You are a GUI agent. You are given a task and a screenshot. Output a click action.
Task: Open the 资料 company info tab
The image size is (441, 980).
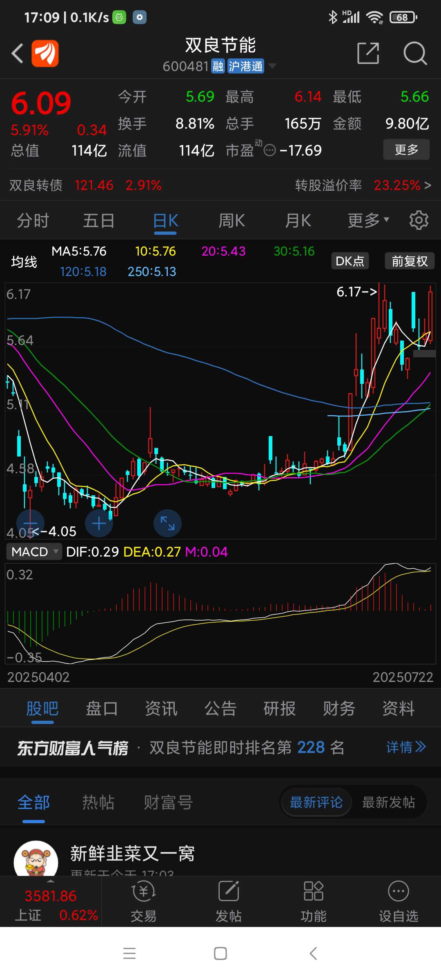[x=398, y=709]
